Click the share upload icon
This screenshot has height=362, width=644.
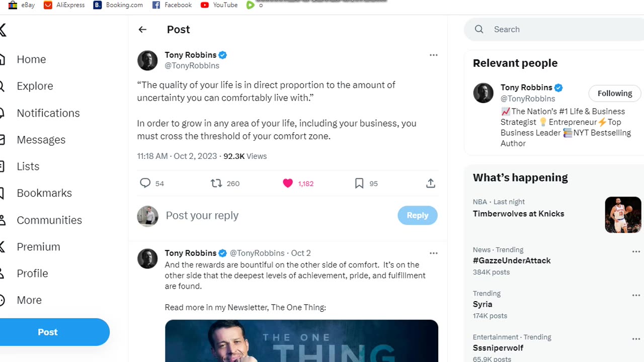pos(431,183)
